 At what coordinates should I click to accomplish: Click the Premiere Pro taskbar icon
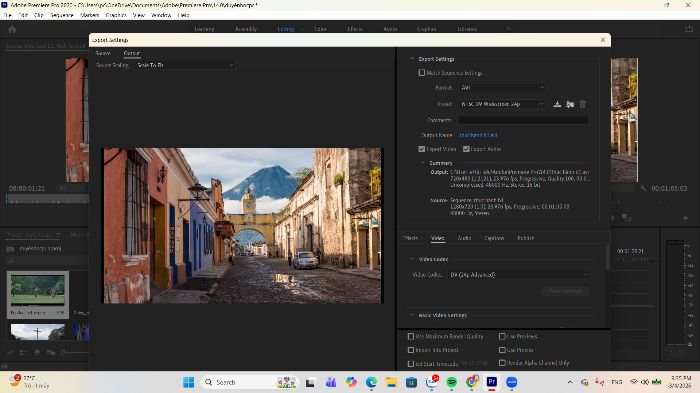pyautogui.click(x=492, y=382)
